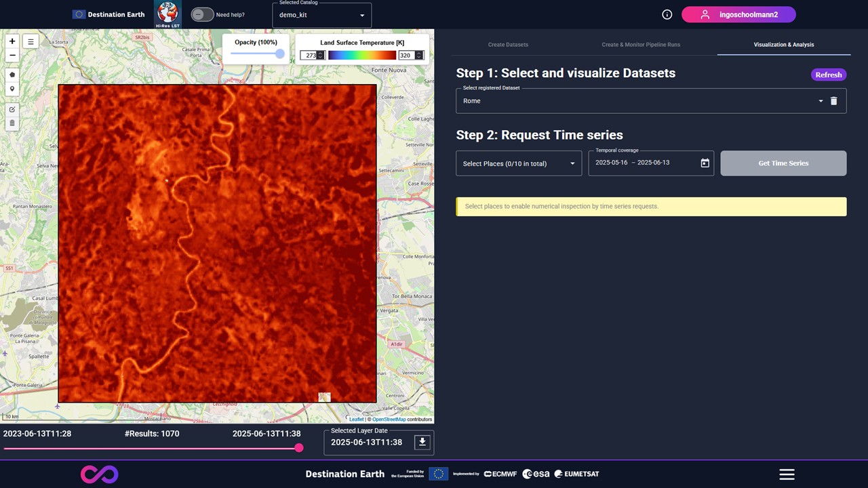Toggle the Need help switch
The image size is (868, 488).
[201, 14]
